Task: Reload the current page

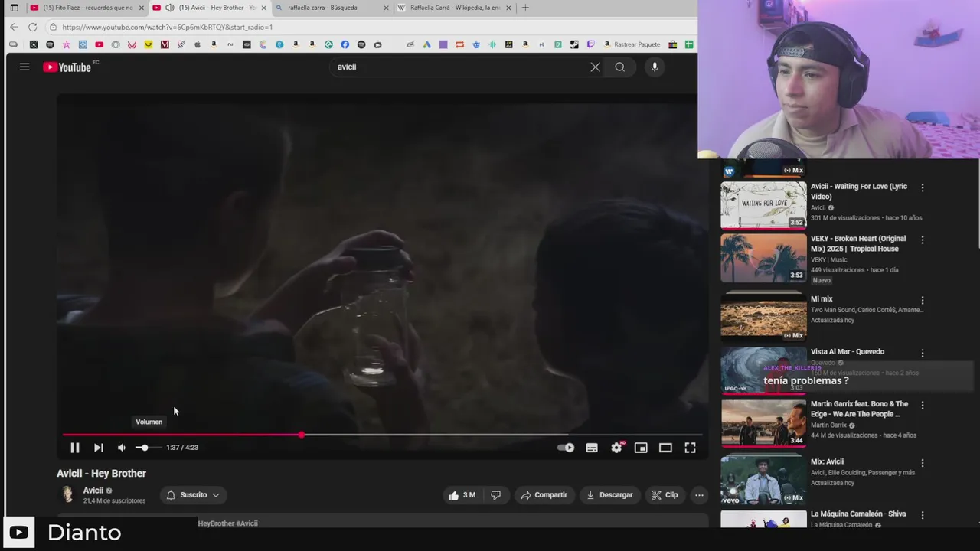Action: tap(32, 27)
